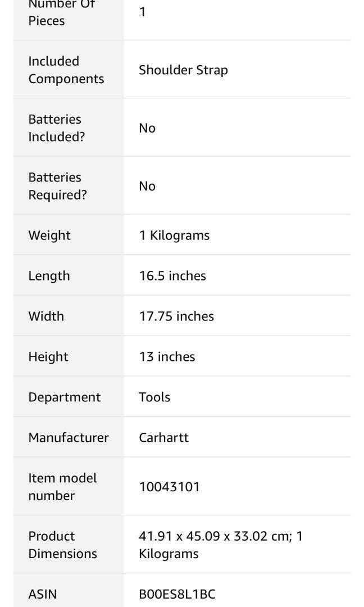
Task: Select the "Width" label cell
Action: (x=46, y=316)
